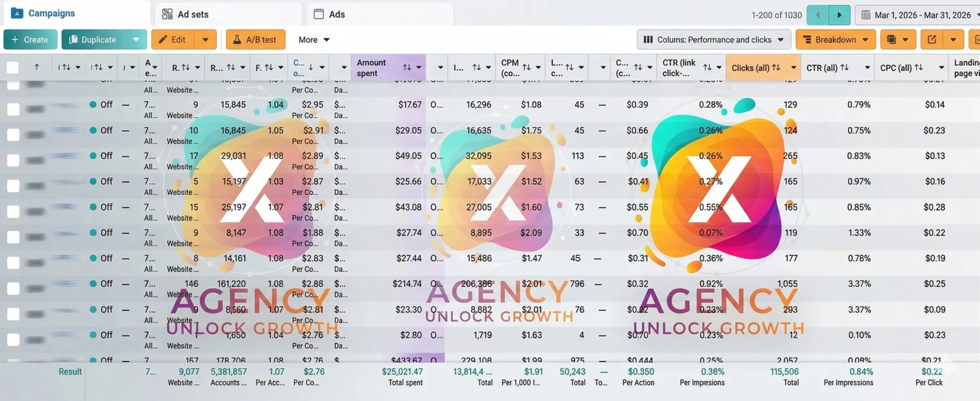Select the row with $214.74 spent

pos(13,288)
